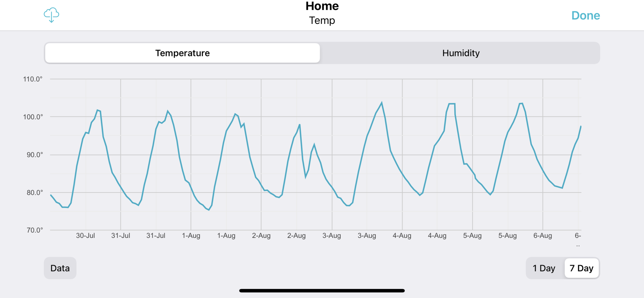The image size is (644, 298).
Task: Tap the Home title text
Action: click(x=322, y=6)
